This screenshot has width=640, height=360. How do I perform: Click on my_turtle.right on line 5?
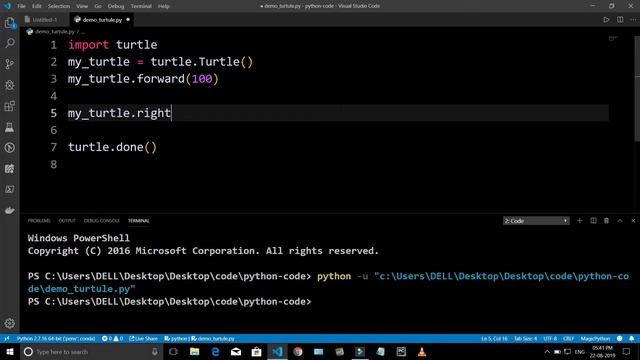tap(119, 113)
